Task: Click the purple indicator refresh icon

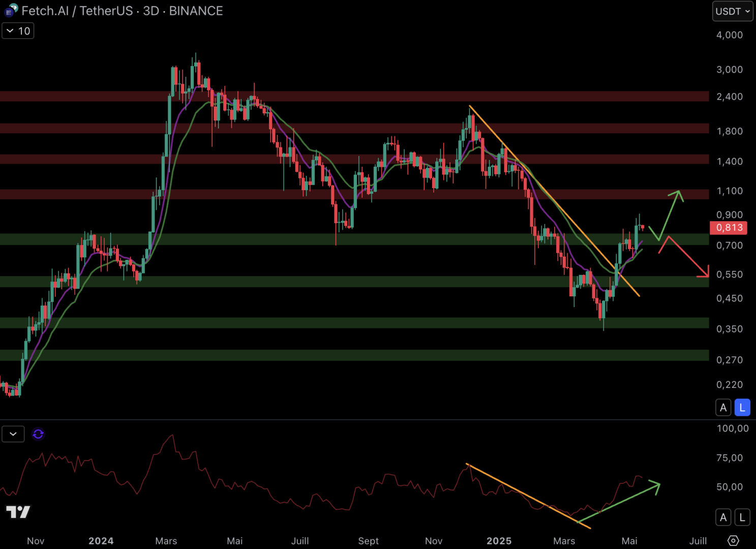Action: click(x=38, y=434)
